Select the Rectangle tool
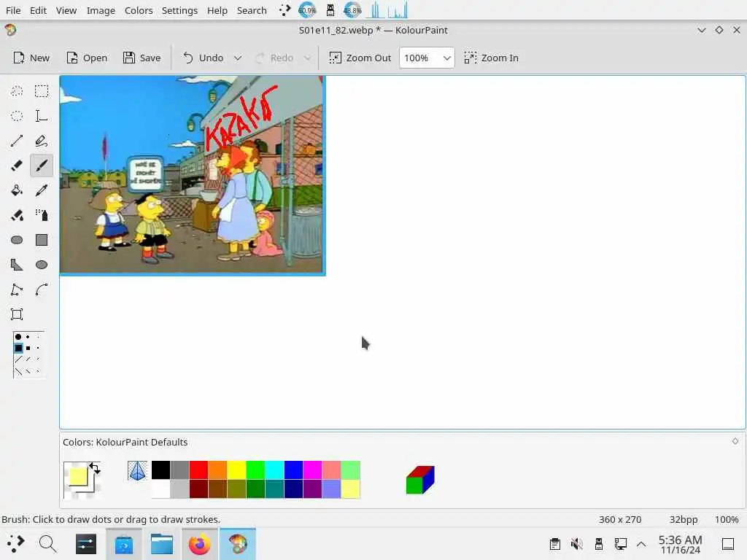This screenshot has height=560, width=747. 42,239
